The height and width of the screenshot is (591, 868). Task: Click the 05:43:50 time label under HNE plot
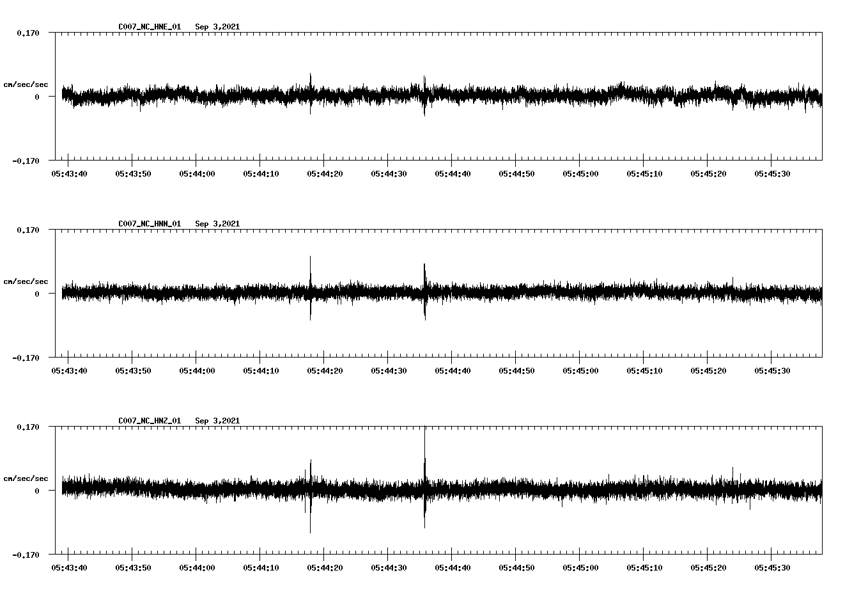133,173
